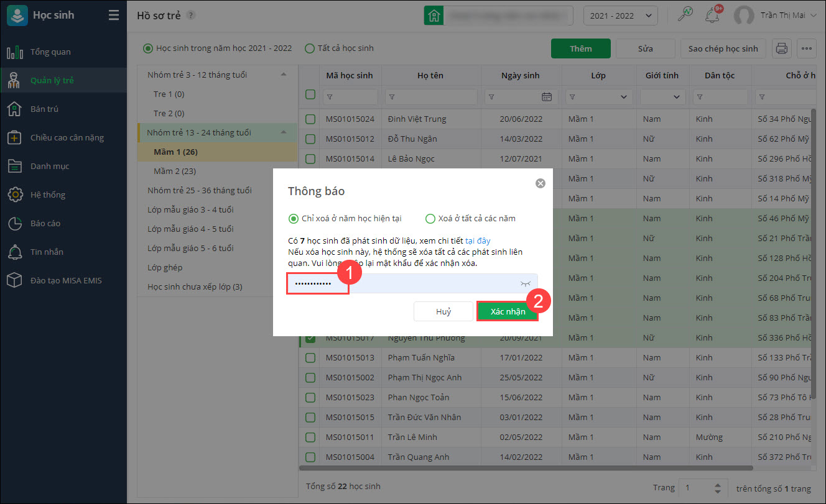
Task: Select Tất cả học sinh radio option
Action: [x=309, y=48]
